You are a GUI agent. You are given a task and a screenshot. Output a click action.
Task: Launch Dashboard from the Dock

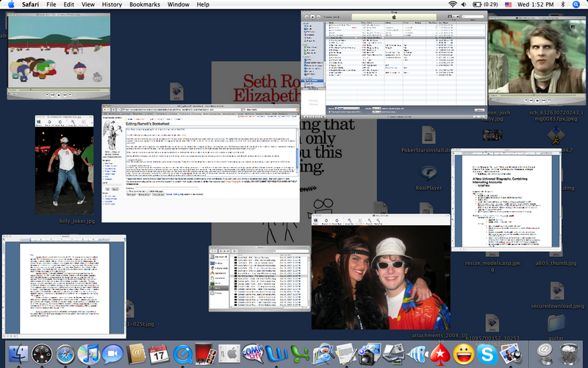pyautogui.click(x=42, y=354)
